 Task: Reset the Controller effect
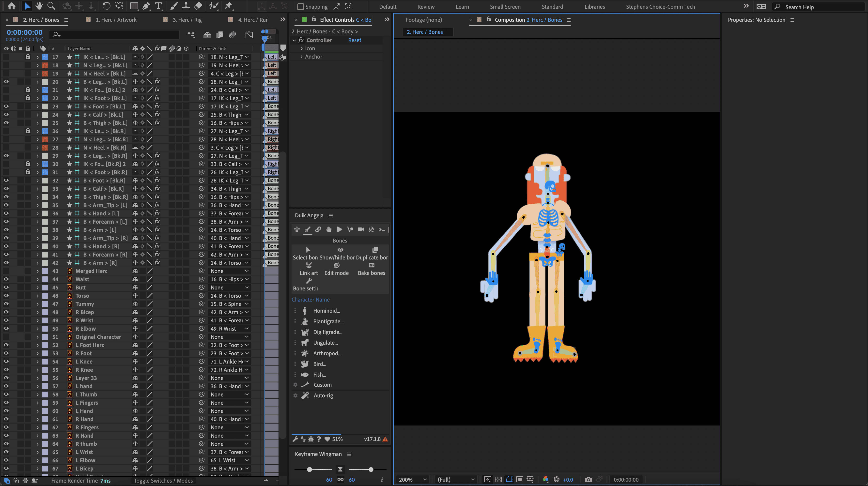(x=354, y=40)
